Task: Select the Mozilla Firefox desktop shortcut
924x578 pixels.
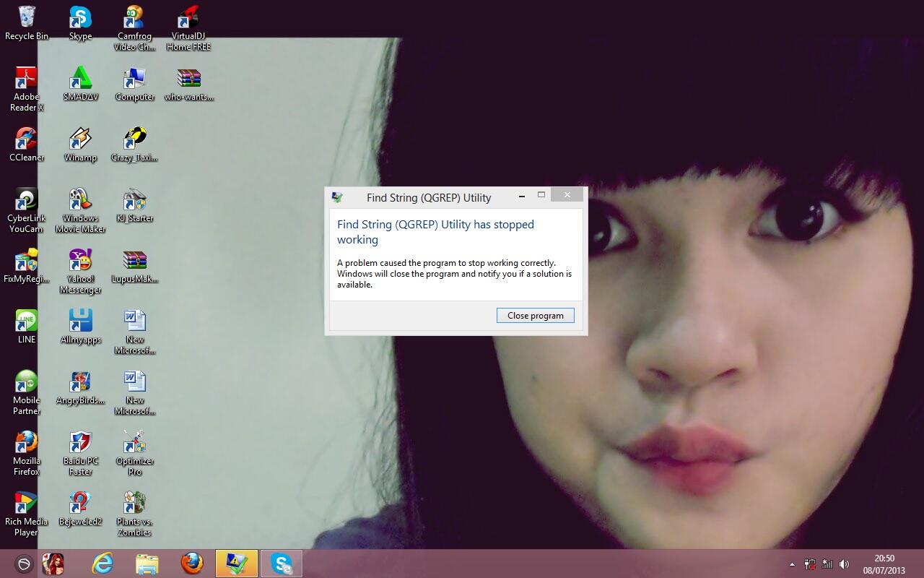Action: click(x=27, y=452)
